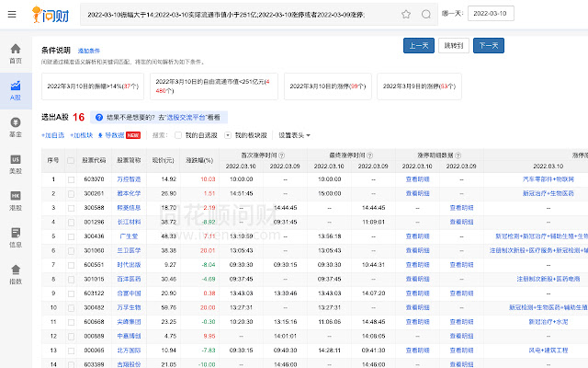Open the 选股交流平台 link
This screenshot has width=588, height=368.
point(186,118)
